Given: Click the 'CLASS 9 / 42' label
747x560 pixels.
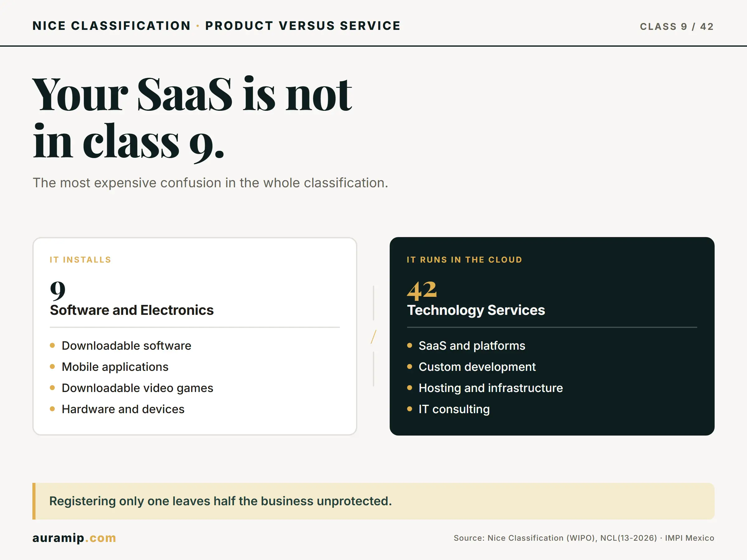Looking at the screenshot, I should [677, 26].
